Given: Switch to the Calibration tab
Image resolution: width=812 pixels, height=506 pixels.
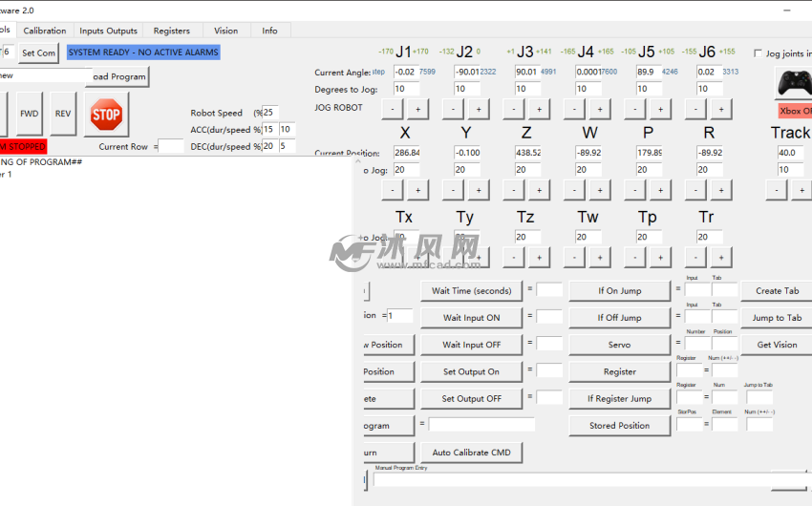Looking at the screenshot, I should pyautogui.click(x=45, y=31).
